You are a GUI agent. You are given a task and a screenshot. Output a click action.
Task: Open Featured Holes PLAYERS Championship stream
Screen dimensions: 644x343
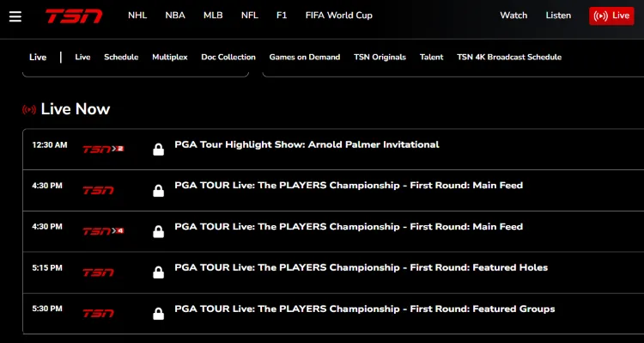pyautogui.click(x=361, y=267)
